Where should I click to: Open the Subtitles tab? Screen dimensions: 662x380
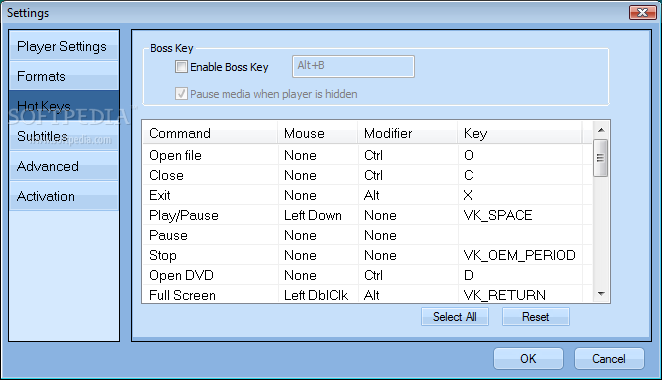64,136
